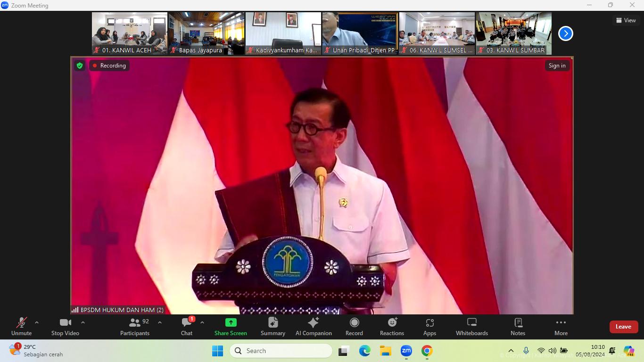This screenshot has width=644, height=362.
Task: Click the tray microphone icon
Action: click(x=526, y=351)
